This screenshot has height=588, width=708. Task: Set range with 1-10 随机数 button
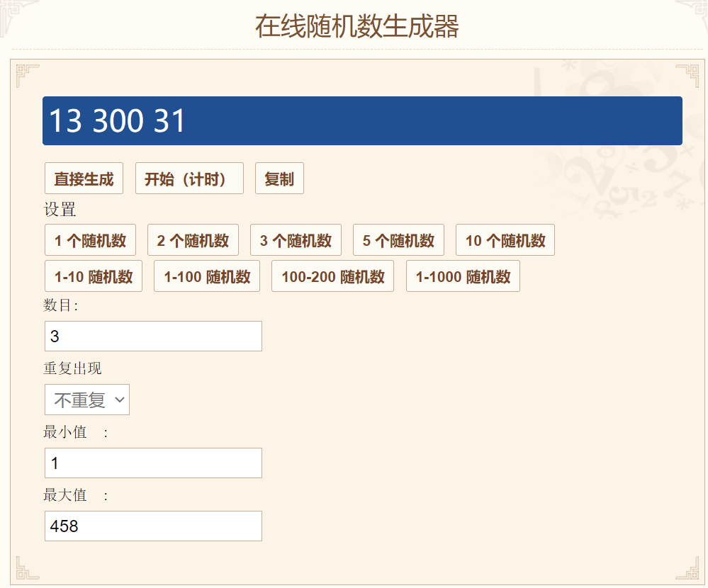pos(94,276)
